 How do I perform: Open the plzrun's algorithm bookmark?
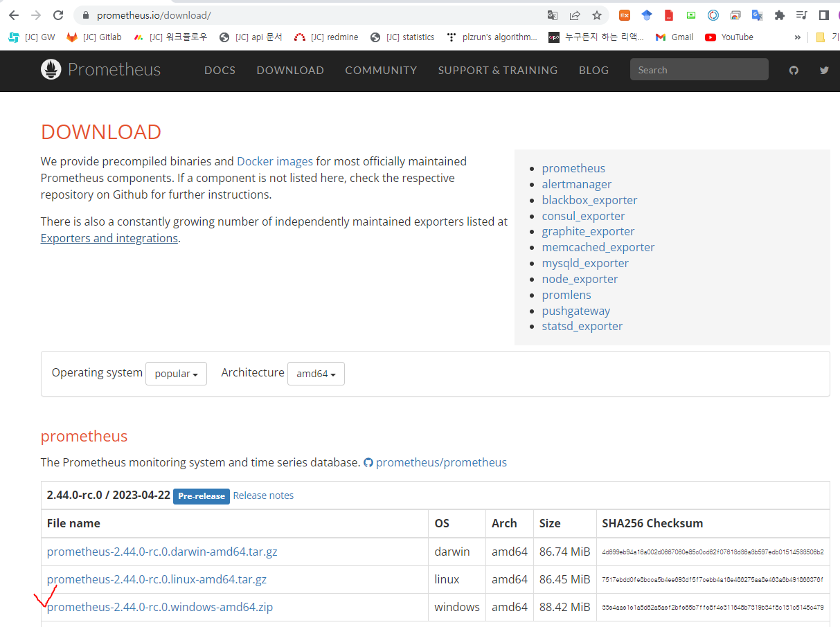tap(492, 37)
